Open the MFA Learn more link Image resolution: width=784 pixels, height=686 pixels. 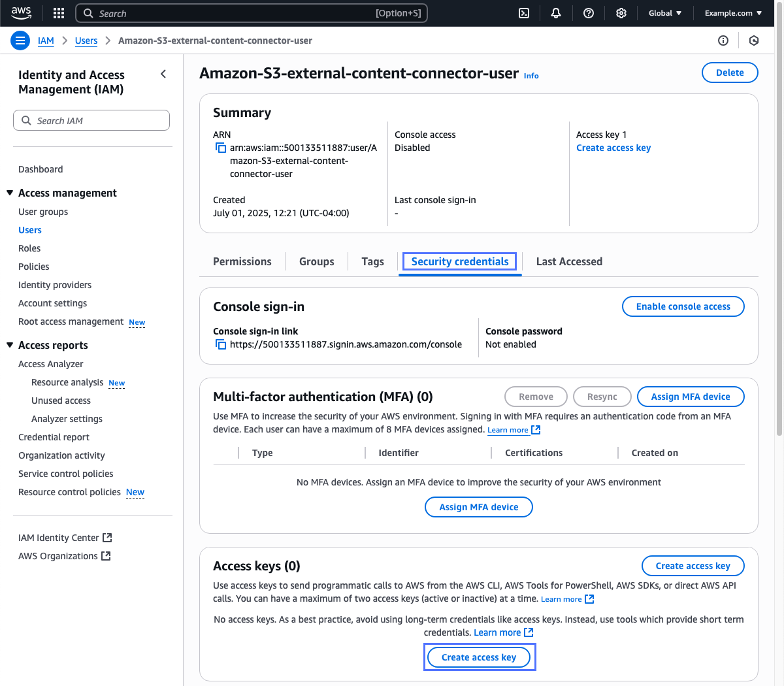click(x=508, y=430)
